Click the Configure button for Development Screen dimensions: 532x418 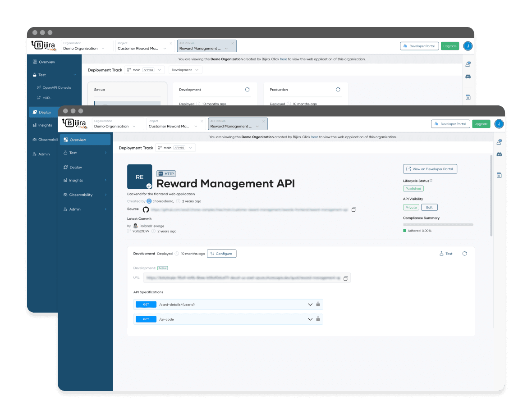(x=221, y=254)
